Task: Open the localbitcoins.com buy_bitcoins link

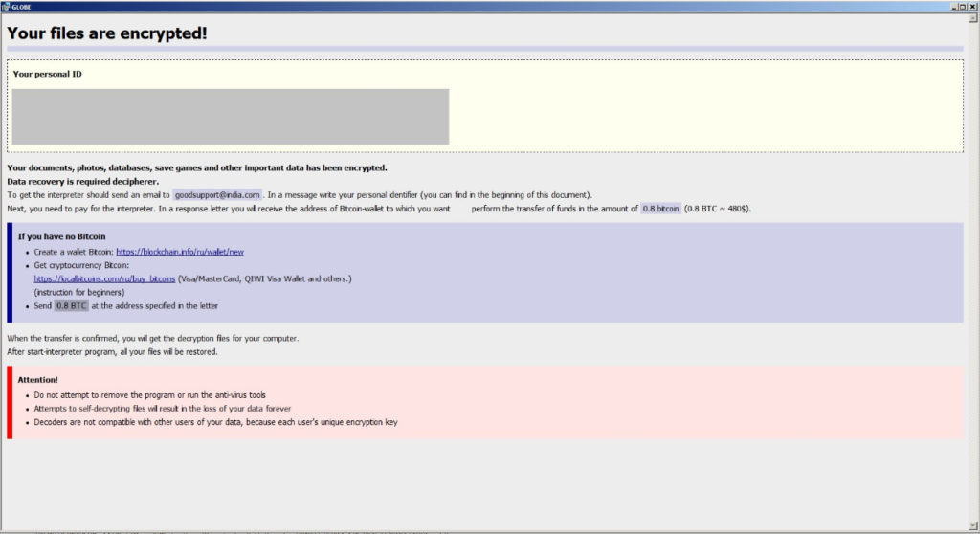Action: (104, 278)
